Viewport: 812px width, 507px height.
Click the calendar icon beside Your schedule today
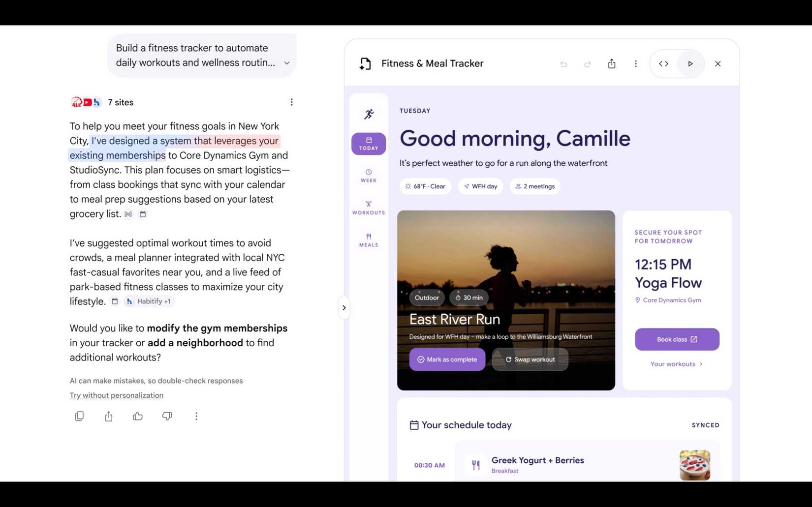pos(414,425)
